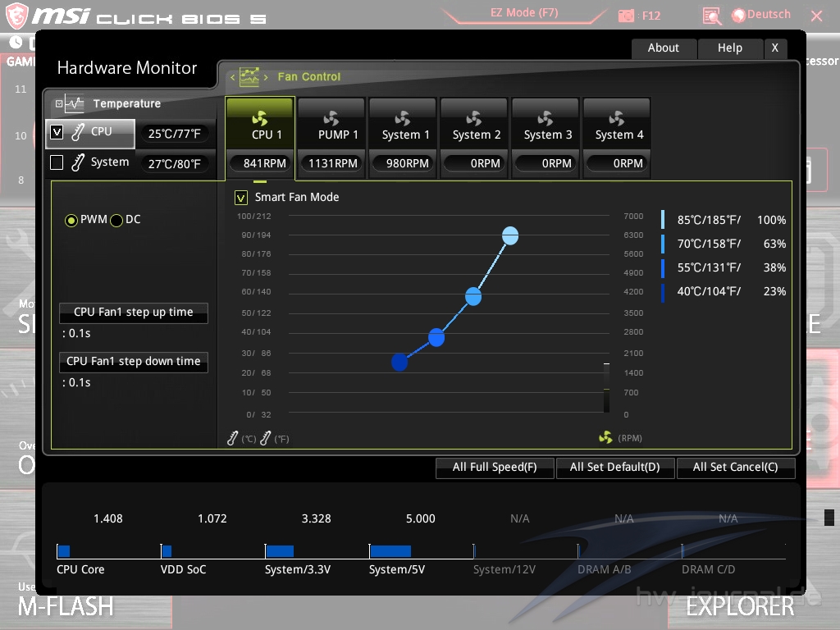Viewport: 840px width, 630px height.
Task: Toggle the Smart Fan Mode checkbox
Action: 241,197
